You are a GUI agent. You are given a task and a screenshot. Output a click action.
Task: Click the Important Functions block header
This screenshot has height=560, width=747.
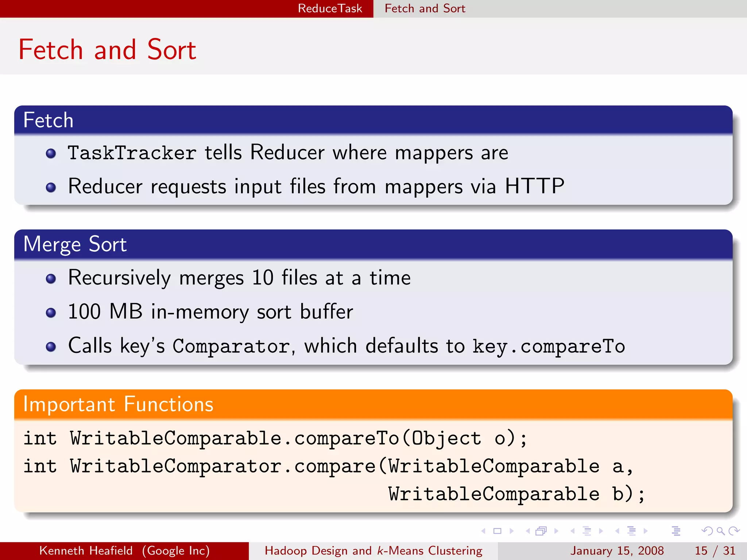[373, 404]
